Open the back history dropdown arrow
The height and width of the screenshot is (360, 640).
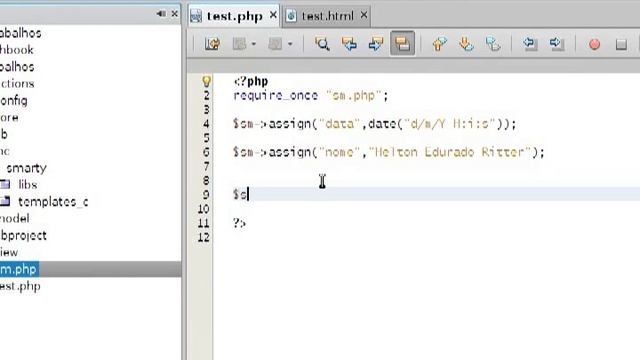point(253,44)
